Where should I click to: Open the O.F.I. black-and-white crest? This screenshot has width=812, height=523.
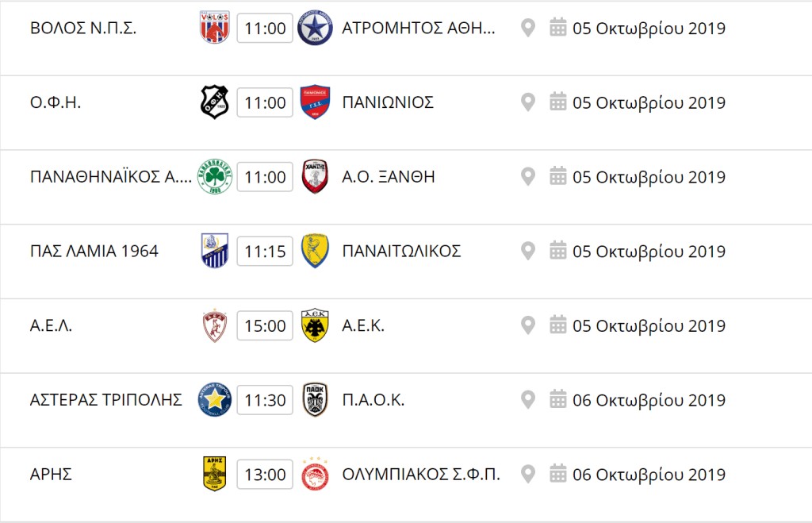point(215,102)
